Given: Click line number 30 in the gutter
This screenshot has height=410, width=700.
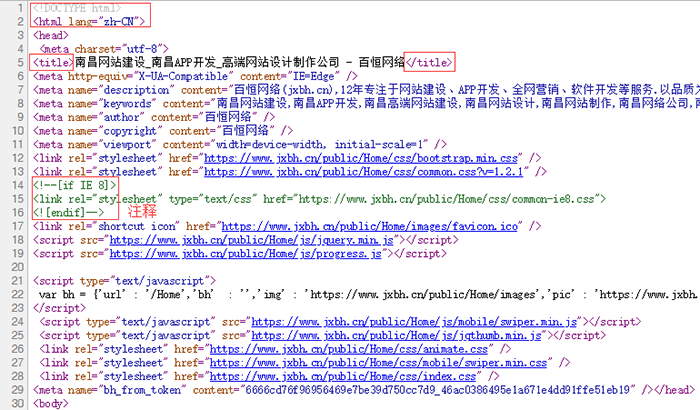Looking at the screenshot, I should (16, 404).
